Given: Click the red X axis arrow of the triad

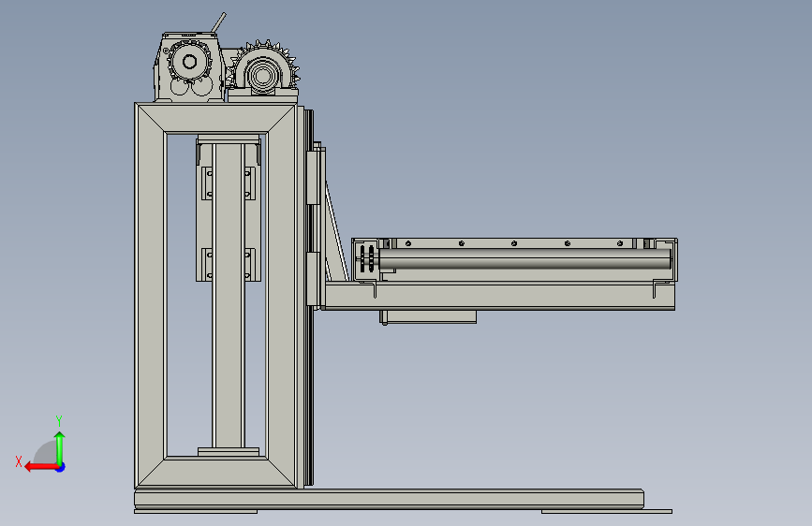Looking at the screenshot, I should [x=40, y=467].
